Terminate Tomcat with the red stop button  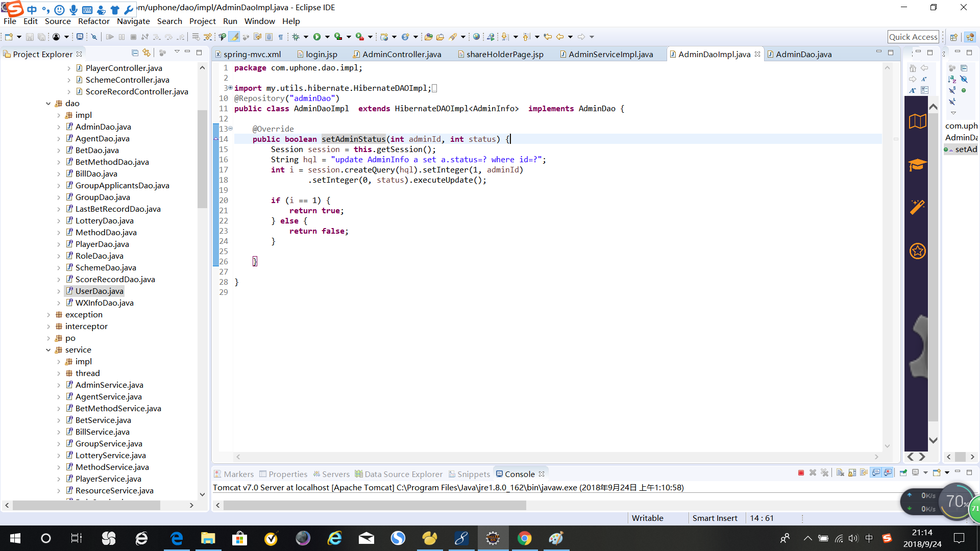pyautogui.click(x=801, y=473)
